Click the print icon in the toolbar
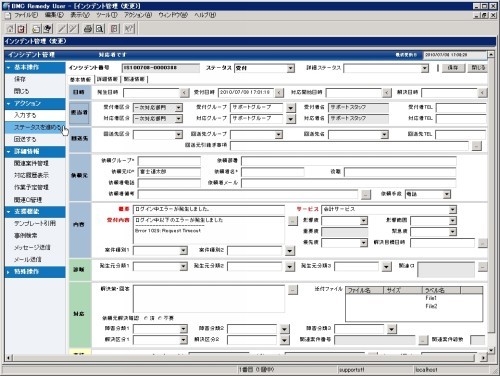 click(x=88, y=29)
